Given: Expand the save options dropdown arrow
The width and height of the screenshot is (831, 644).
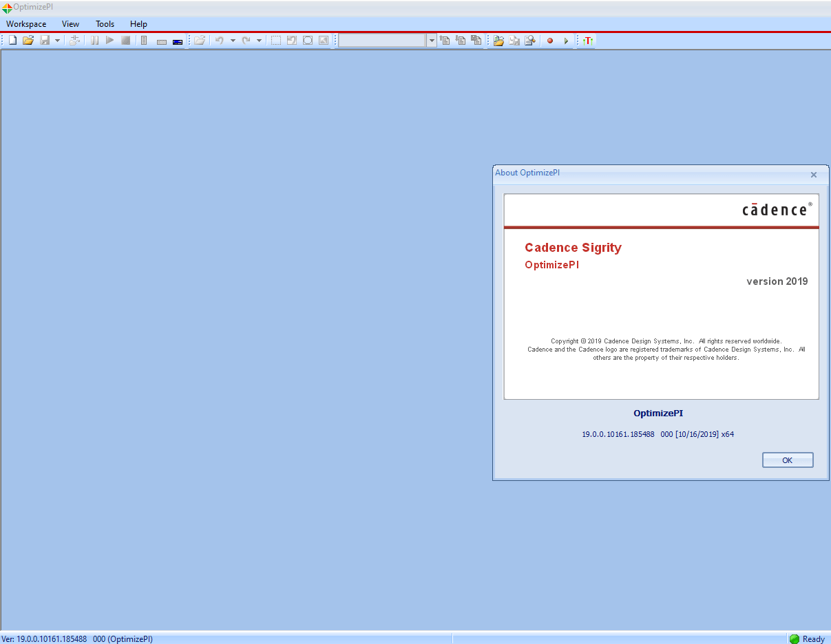Looking at the screenshot, I should (x=57, y=41).
